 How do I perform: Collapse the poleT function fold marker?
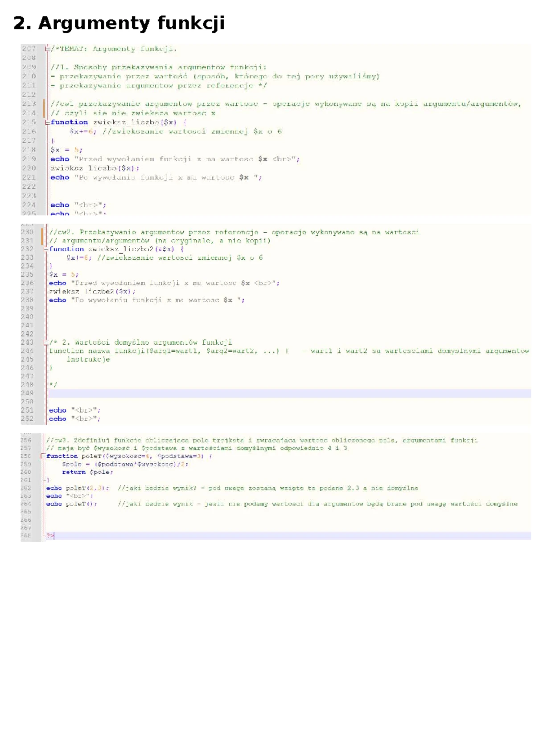[x=43, y=456]
